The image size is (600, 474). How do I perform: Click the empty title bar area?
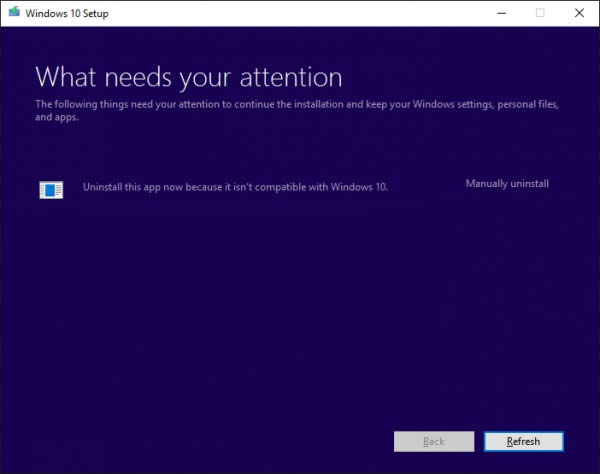[x=300, y=13]
